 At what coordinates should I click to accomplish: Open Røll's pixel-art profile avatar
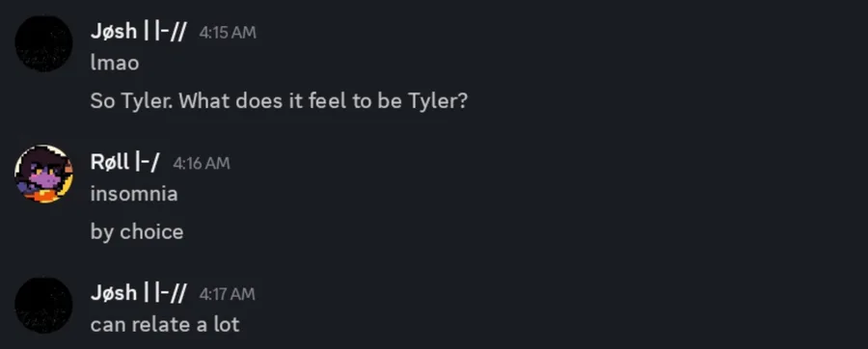tap(43, 174)
